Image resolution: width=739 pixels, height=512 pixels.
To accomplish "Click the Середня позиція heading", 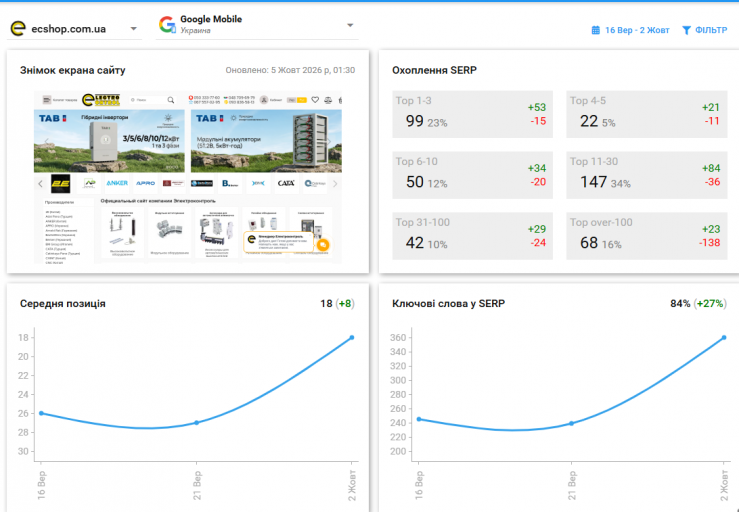I will click(63, 304).
